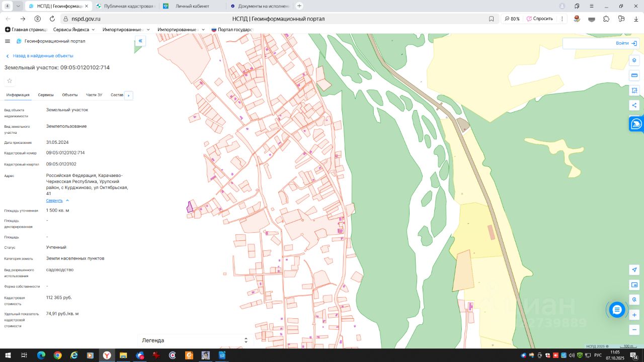644x362 pixels.
Task: Switch to the Публичная кадастровая browser tab
Action: pyautogui.click(x=126, y=6)
